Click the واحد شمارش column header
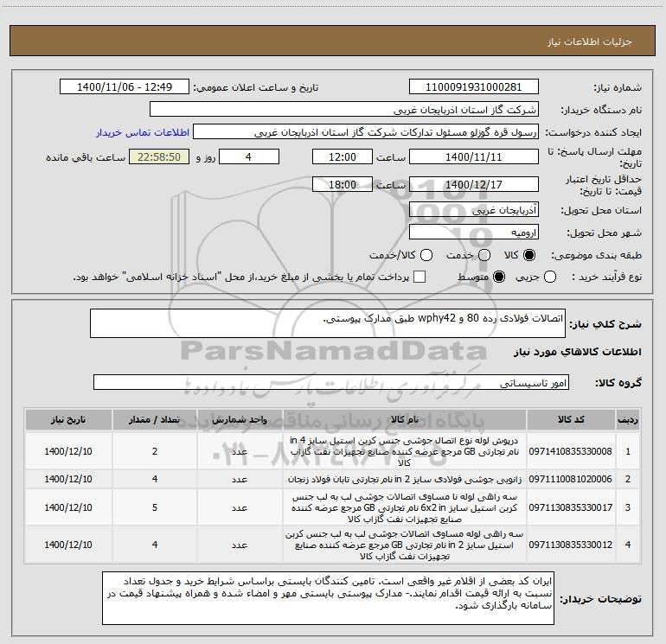The width and height of the screenshot is (666, 644). click(240, 419)
